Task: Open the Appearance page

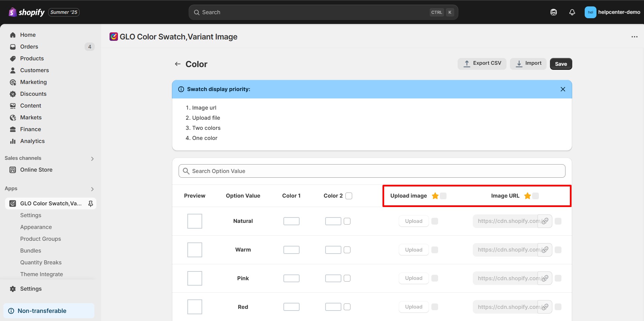Action: [36, 227]
